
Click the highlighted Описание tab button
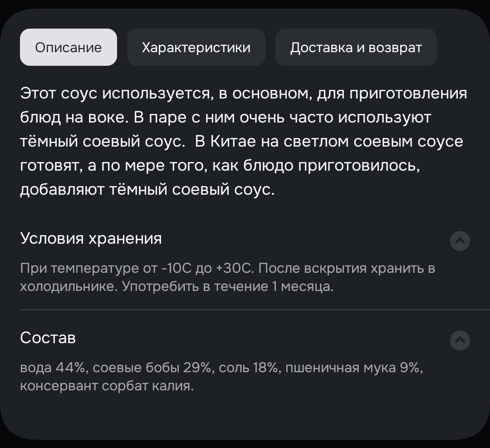(x=68, y=47)
